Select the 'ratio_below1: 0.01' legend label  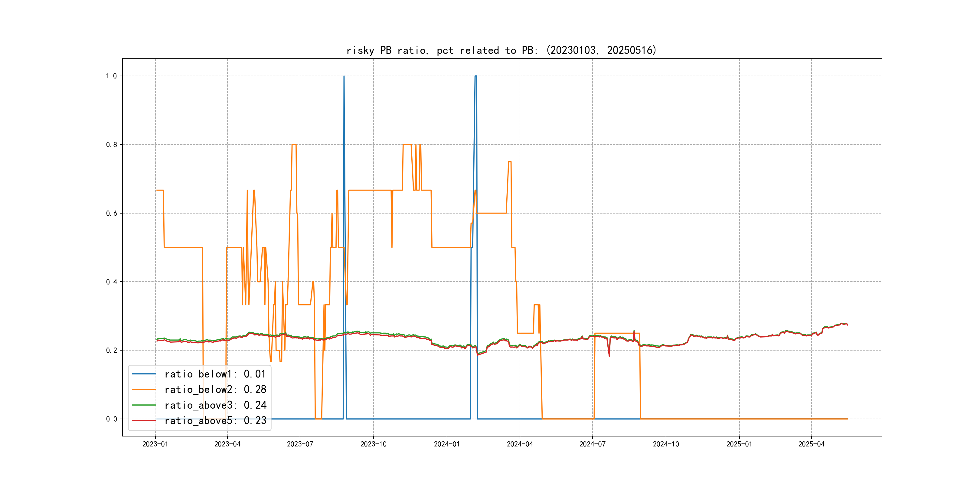click(x=215, y=374)
